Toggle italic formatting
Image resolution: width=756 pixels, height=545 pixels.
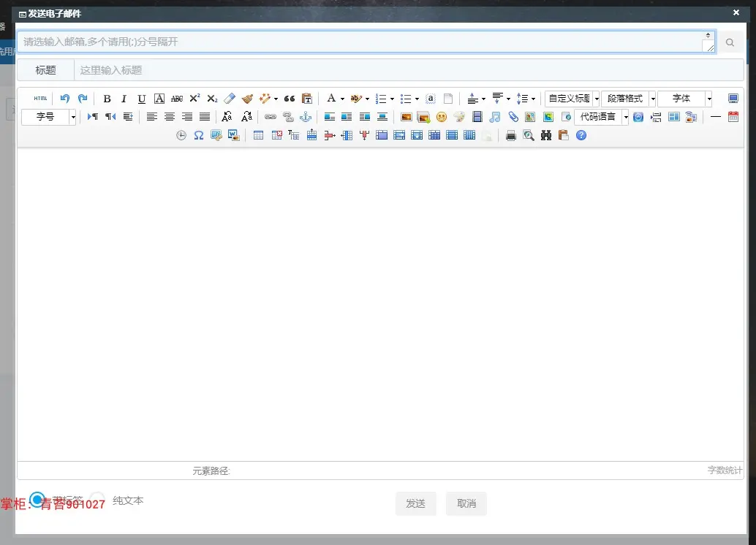pyautogui.click(x=124, y=99)
